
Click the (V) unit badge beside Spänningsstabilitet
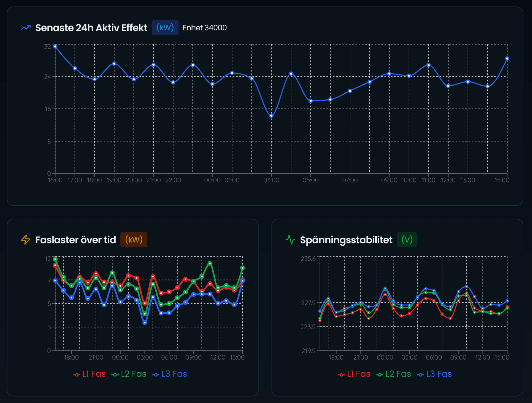[407, 239]
